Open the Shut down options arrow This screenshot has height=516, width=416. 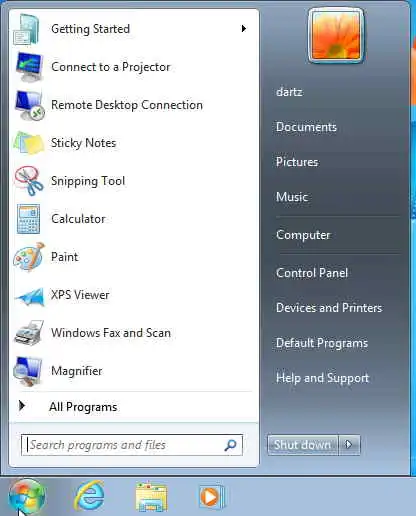coord(349,445)
